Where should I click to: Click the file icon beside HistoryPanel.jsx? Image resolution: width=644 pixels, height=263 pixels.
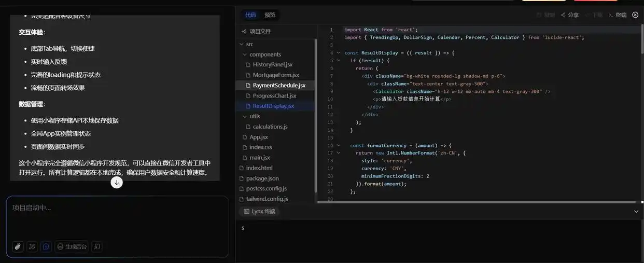[x=248, y=65]
